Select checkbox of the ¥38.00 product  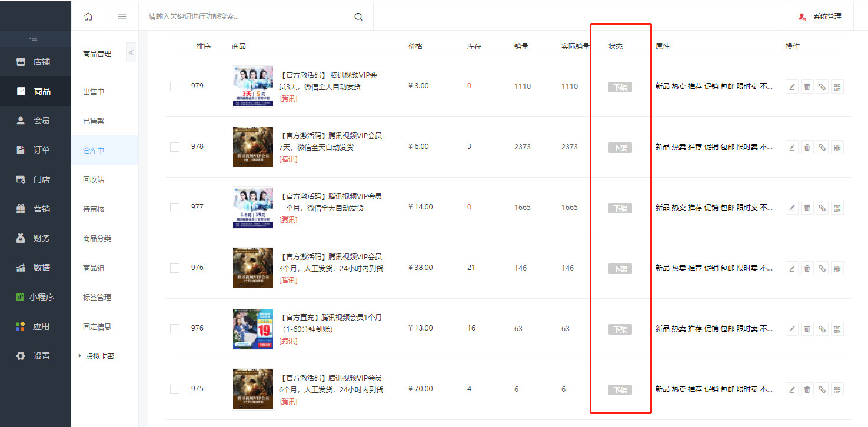175,268
